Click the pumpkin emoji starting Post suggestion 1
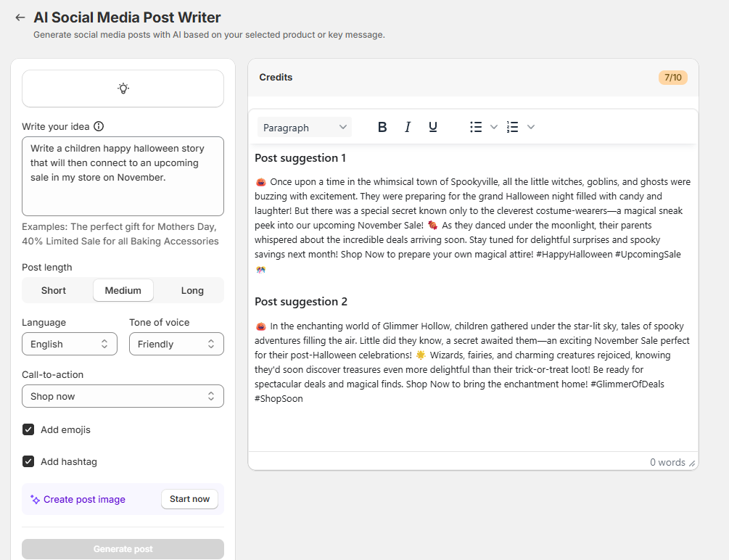Screen dimensions: 729x560 pyautogui.click(x=261, y=182)
